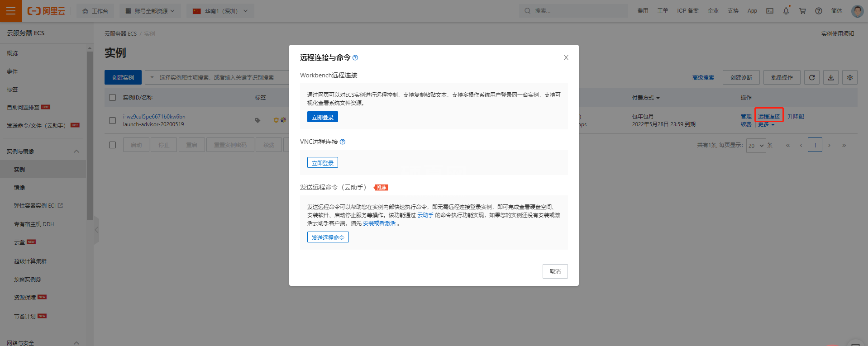Click the 创建实例 button
Image resolution: width=868 pixels, height=346 pixels.
click(123, 77)
